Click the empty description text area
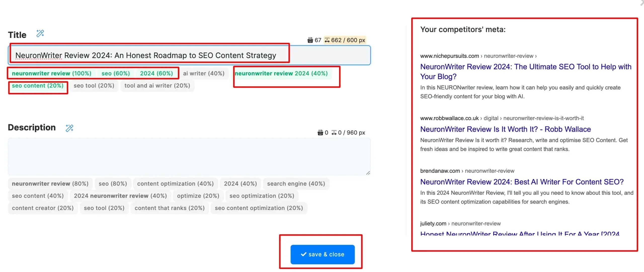 189,156
